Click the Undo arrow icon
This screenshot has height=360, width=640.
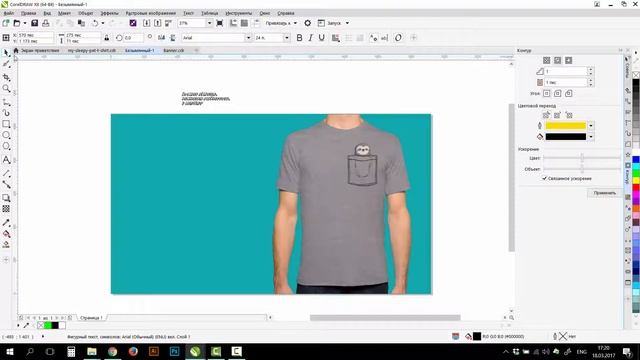coord(95,23)
